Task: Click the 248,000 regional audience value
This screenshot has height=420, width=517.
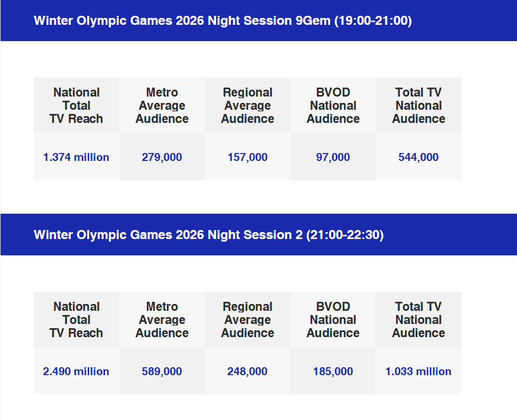Action: click(x=247, y=371)
